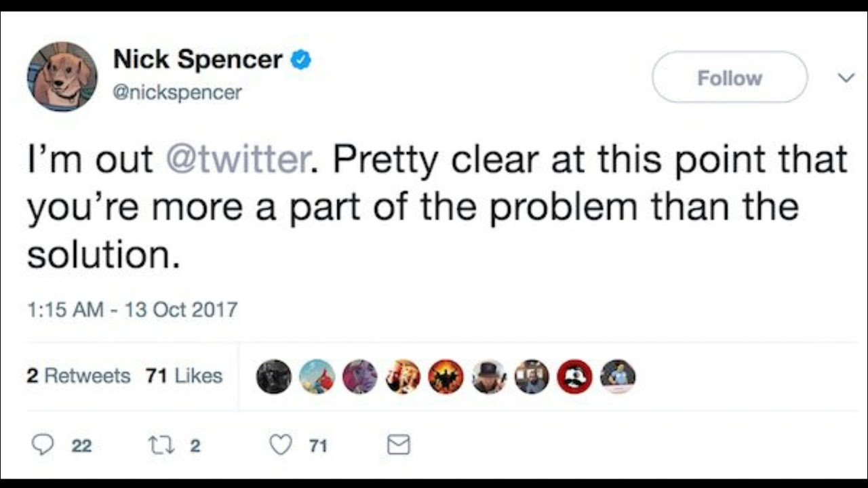Click the second liker avatar with red figure
The height and width of the screenshot is (488, 868).
coord(317,376)
